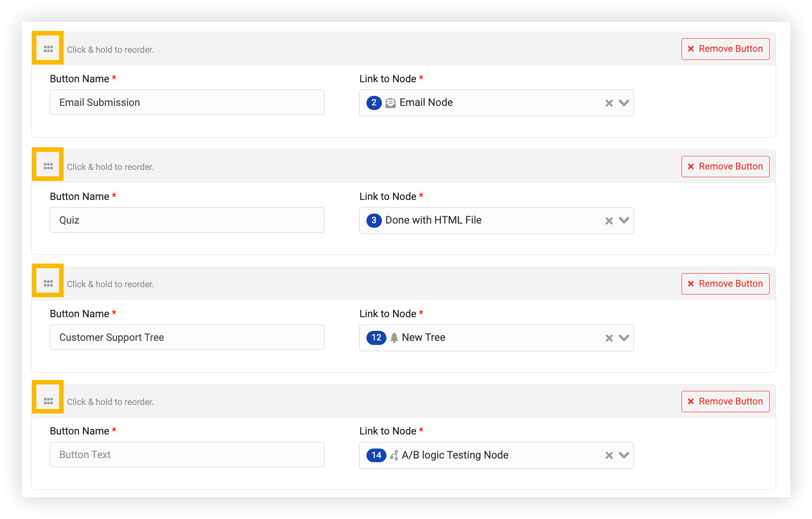Viewport: 812px width, 519px height.
Task: Expand the Email Node dropdown arrow
Action: click(x=624, y=103)
